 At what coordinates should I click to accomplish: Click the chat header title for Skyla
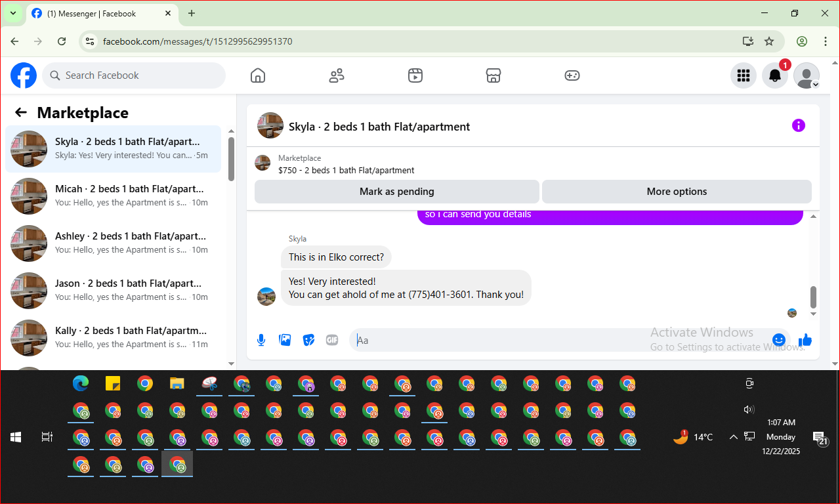pyautogui.click(x=379, y=127)
